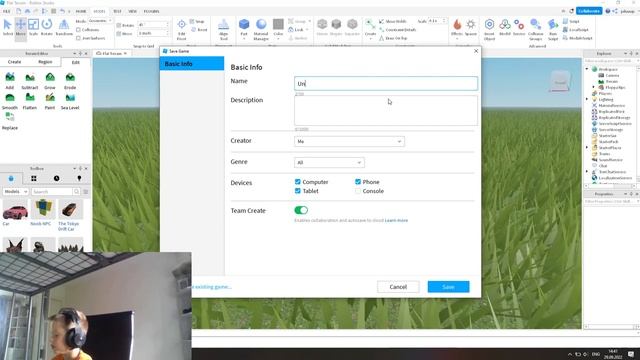Click the game Name input field
This screenshot has height=360, width=640.
click(386, 83)
